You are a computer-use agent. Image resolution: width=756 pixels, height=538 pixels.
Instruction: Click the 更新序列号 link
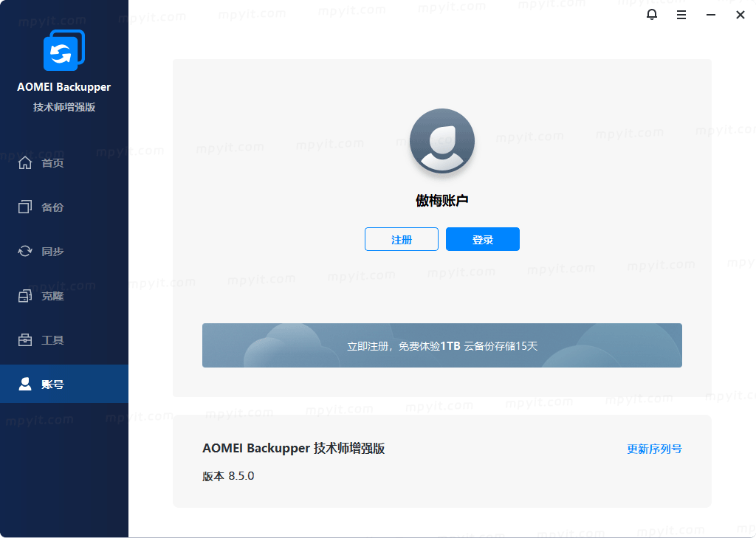(x=654, y=449)
